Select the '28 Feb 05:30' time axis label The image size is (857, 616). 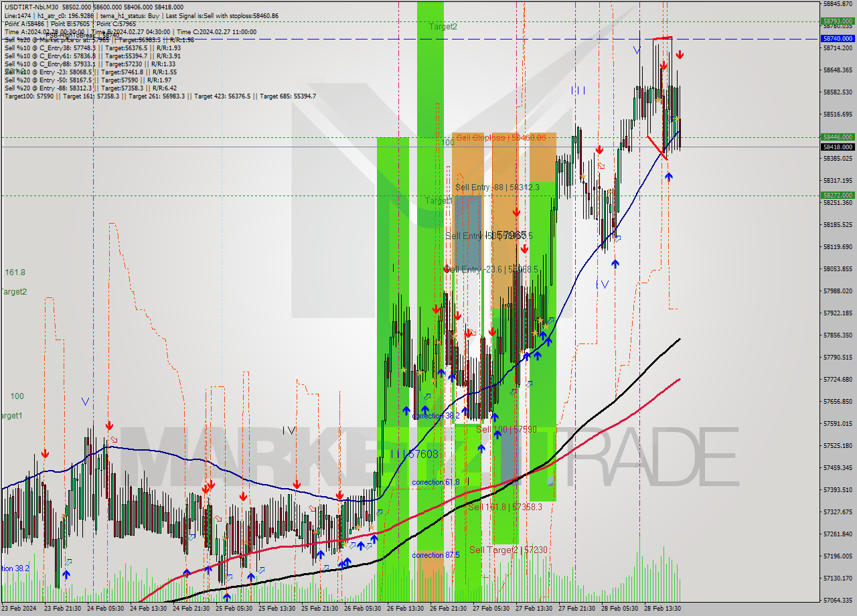click(x=619, y=609)
